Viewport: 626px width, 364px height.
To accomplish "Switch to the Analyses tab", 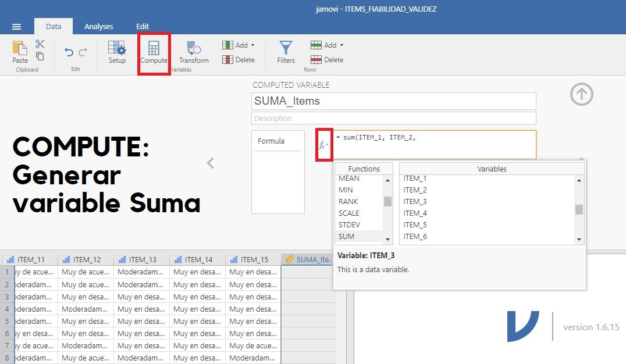I will coord(98,26).
